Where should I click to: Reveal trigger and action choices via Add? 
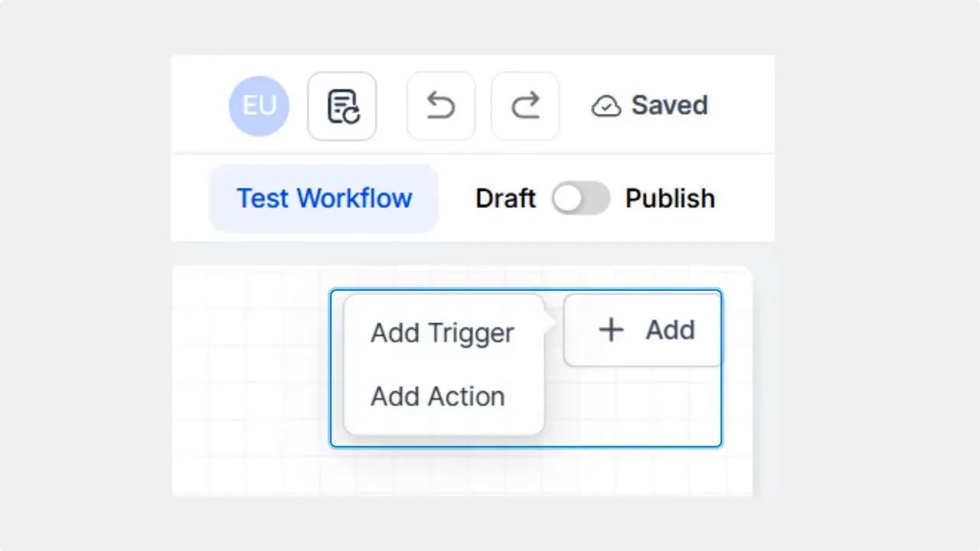[642, 330]
